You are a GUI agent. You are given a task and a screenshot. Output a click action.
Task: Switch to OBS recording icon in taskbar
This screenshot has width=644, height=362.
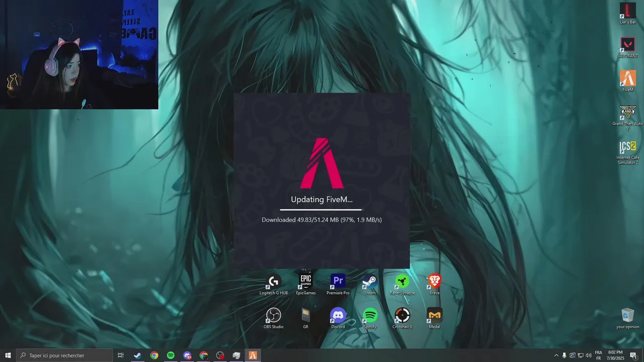pyautogui.click(x=220, y=355)
